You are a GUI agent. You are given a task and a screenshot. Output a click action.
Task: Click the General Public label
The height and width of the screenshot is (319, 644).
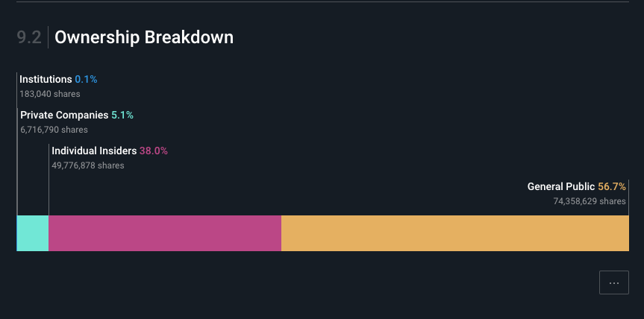(561, 186)
